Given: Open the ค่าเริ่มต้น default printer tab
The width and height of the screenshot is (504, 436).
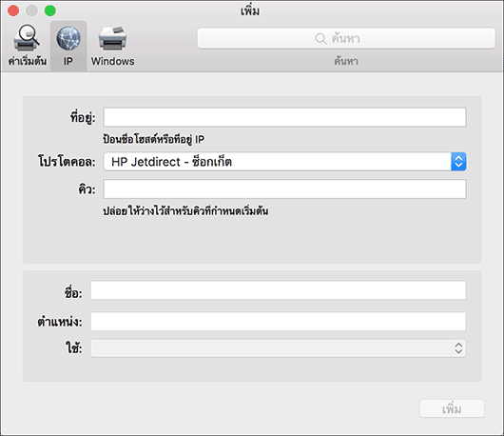Looking at the screenshot, I should [28, 46].
